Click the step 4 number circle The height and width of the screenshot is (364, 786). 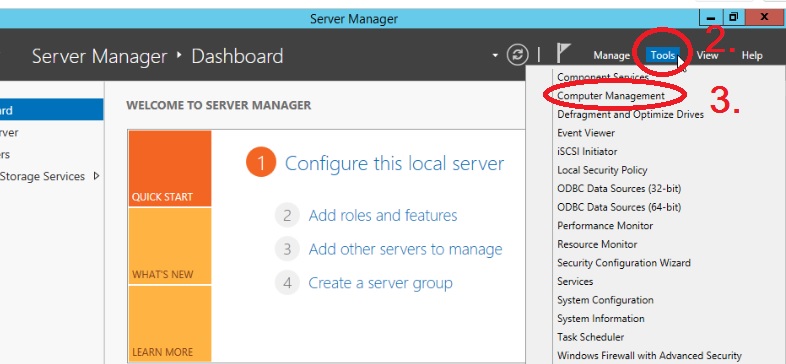point(287,283)
